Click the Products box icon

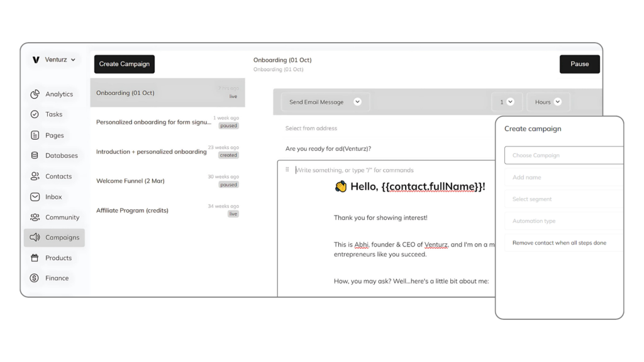point(35,258)
